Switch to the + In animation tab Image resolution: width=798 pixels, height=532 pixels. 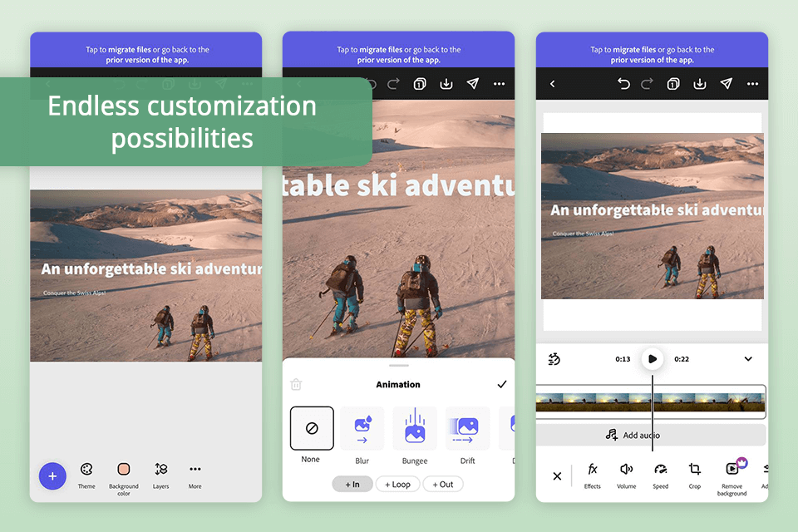point(352,484)
